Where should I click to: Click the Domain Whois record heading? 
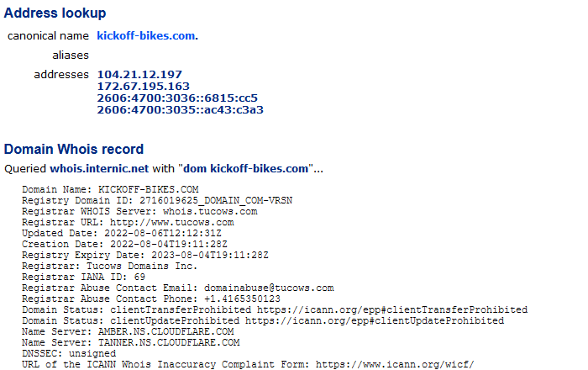(x=74, y=149)
